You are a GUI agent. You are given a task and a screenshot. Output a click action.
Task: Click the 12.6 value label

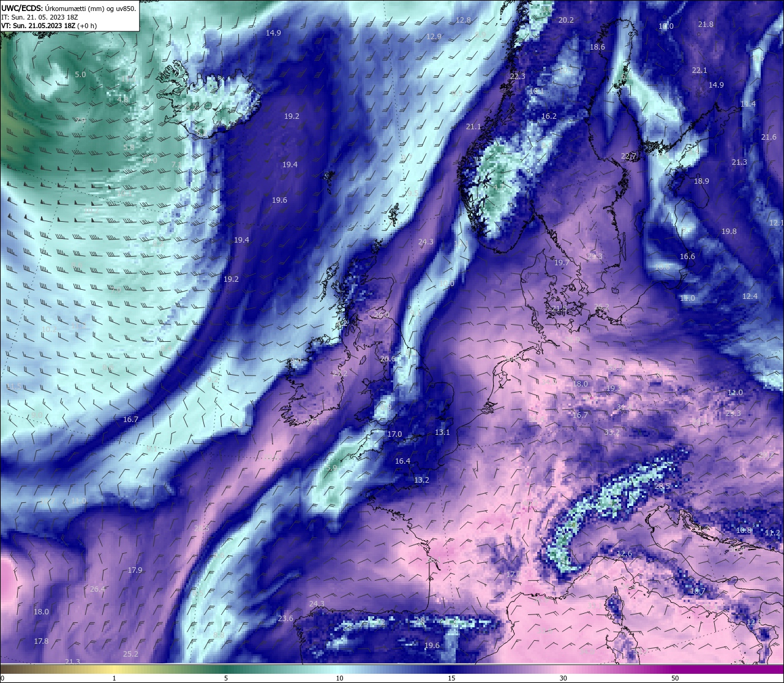[624, 554]
